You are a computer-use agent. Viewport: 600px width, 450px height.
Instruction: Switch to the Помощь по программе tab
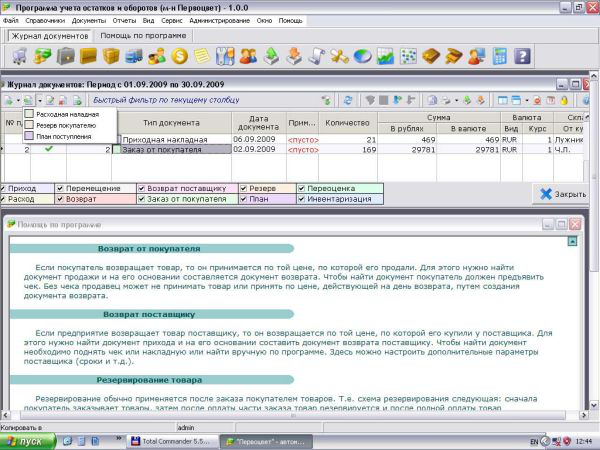143,36
